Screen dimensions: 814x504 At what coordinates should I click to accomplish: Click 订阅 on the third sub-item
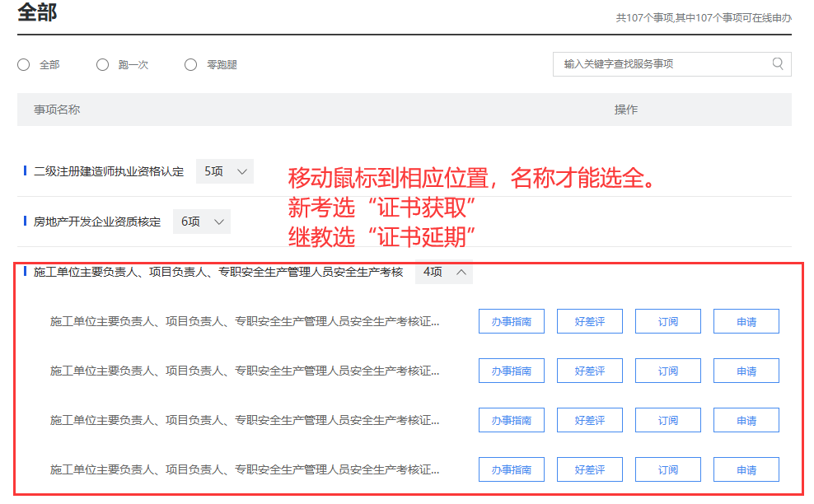pyautogui.click(x=667, y=421)
